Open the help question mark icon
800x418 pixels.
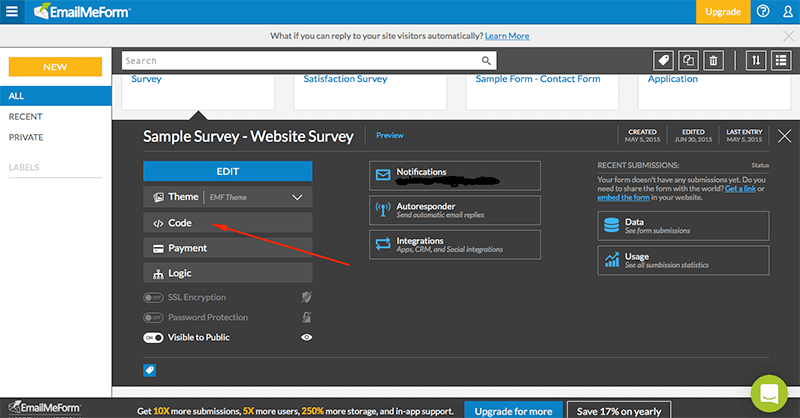[x=763, y=11]
